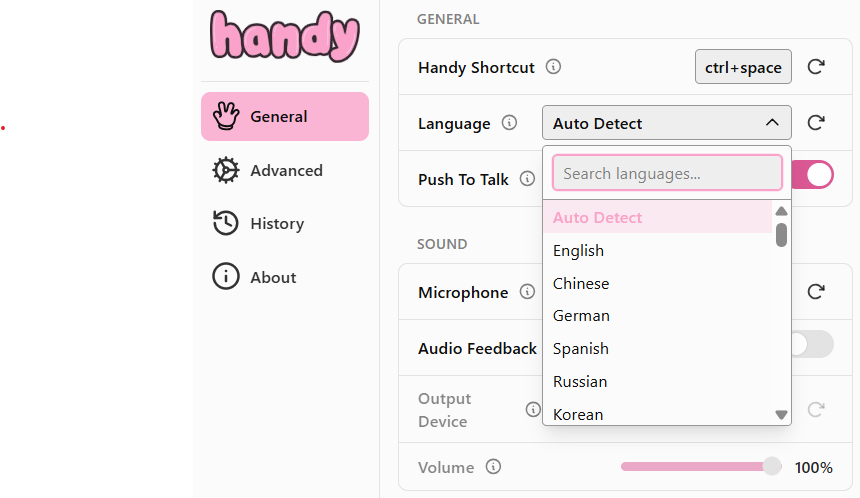Reset the Handy Shortcut setting
Viewport: 860px width, 498px height.
tap(816, 67)
